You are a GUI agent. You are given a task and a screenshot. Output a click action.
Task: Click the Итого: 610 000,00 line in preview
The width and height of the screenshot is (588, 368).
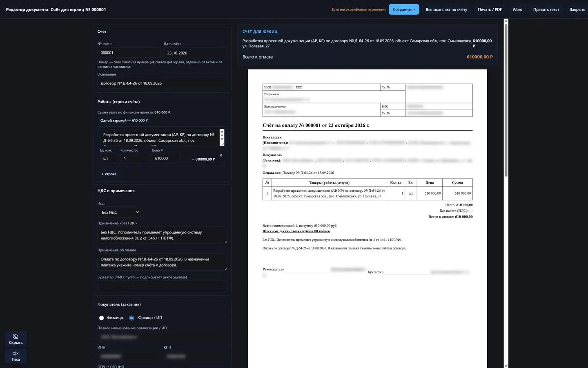pyautogui.click(x=459, y=205)
